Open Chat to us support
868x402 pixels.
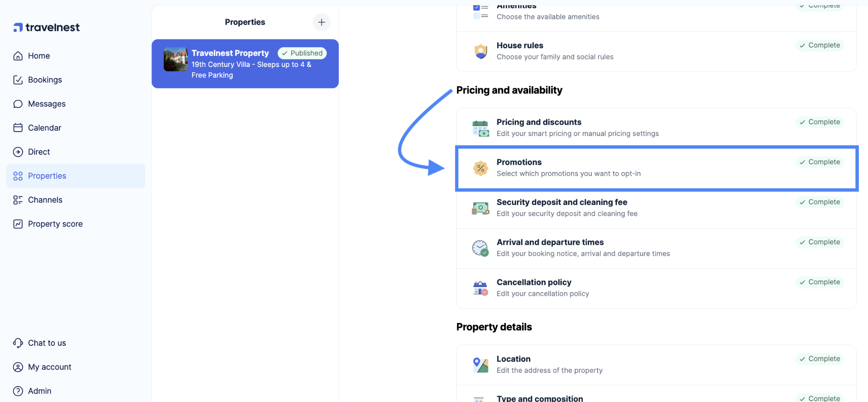pyautogui.click(x=47, y=343)
